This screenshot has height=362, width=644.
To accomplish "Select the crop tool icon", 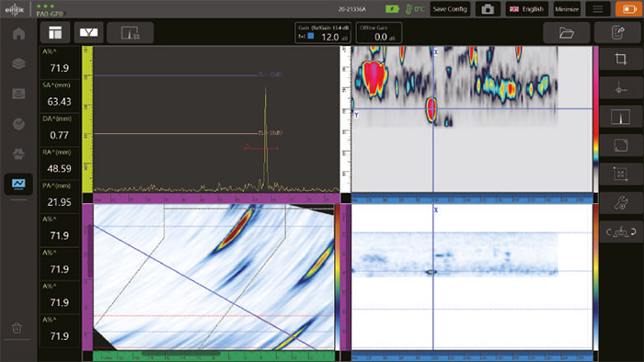I will click(x=621, y=59).
